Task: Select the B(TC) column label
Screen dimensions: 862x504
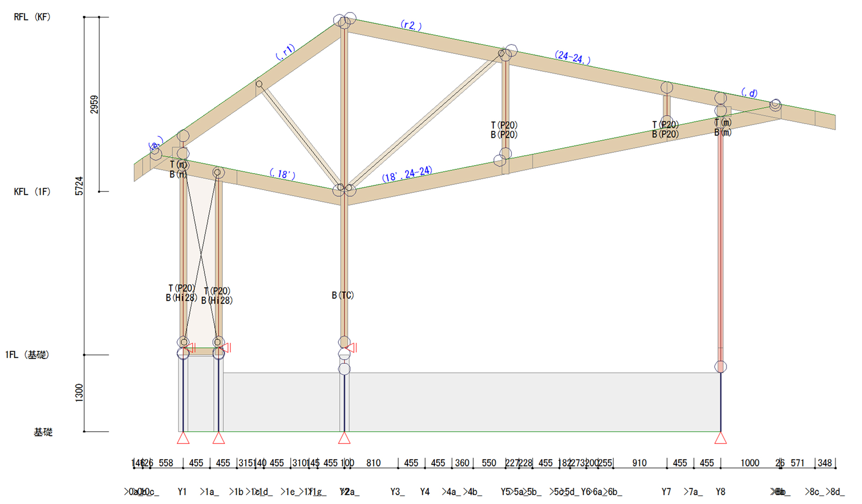Action: click(343, 295)
